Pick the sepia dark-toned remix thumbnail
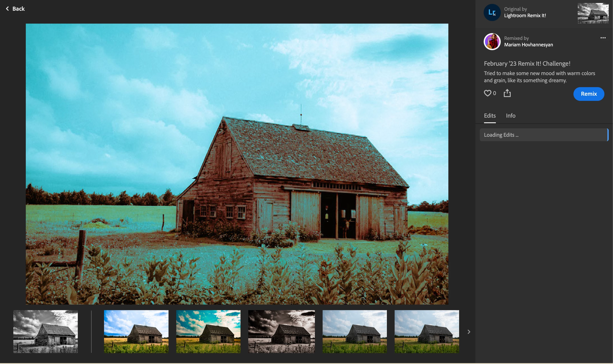613x364 pixels. 281,331
